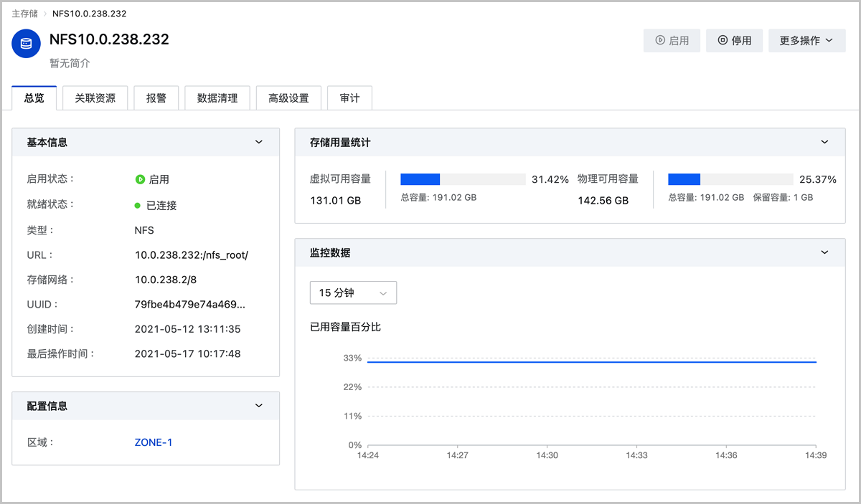Collapse the 配置信息 panel
The image size is (861, 504).
point(259,406)
